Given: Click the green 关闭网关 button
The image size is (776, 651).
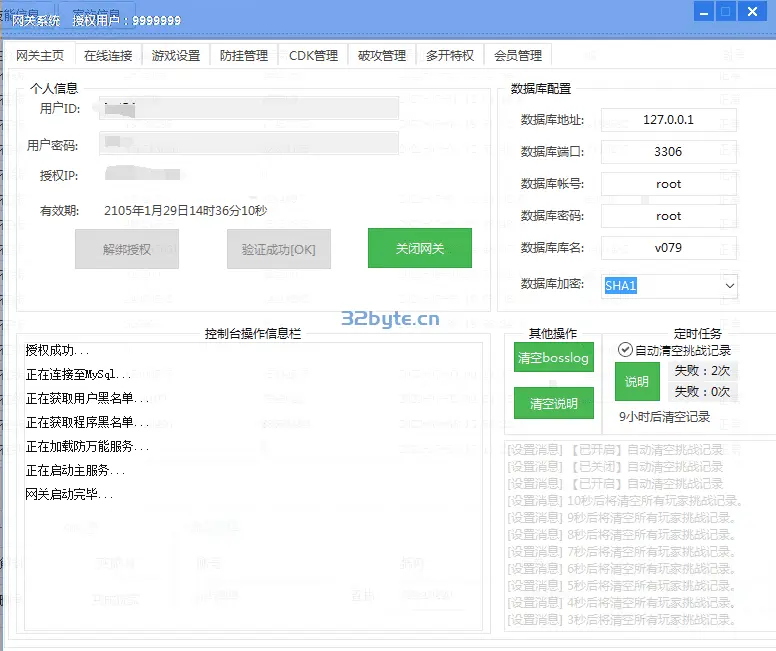Looking at the screenshot, I should [420, 248].
